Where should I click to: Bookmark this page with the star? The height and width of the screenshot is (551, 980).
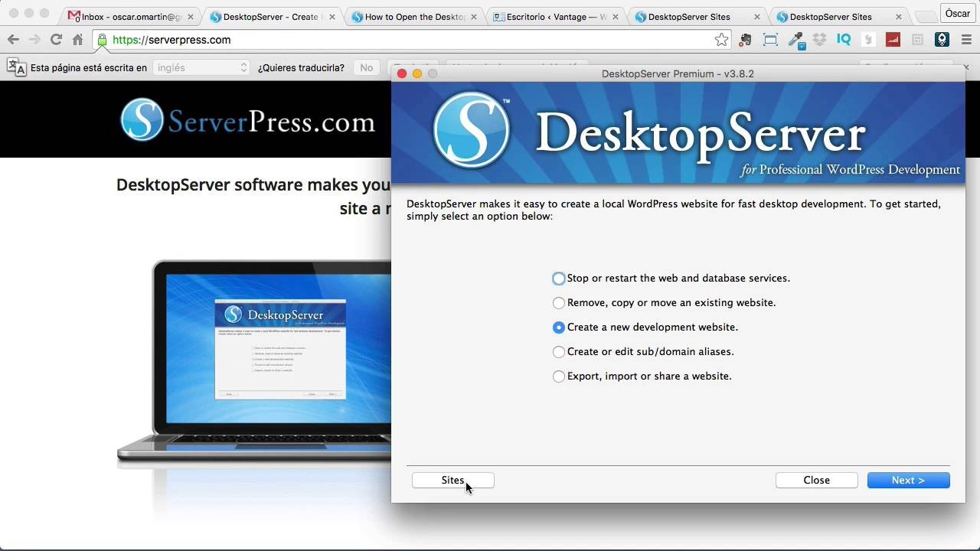pos(721,40)
